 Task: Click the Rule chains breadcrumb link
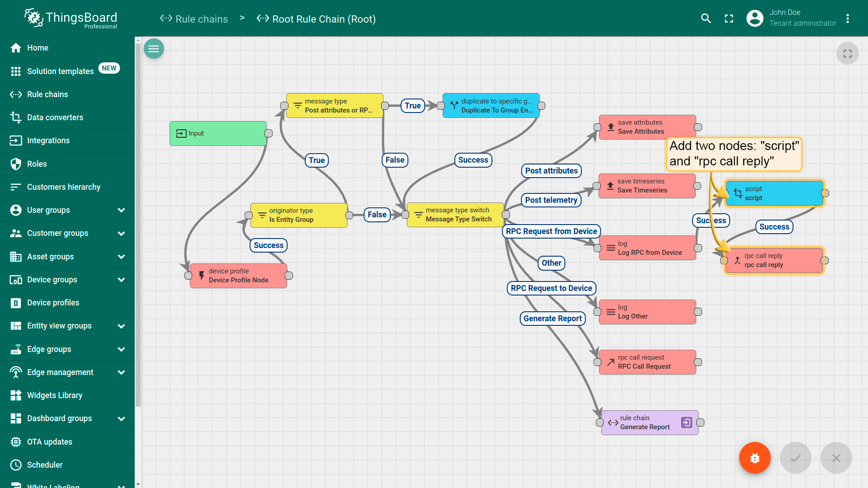(194, 19)
